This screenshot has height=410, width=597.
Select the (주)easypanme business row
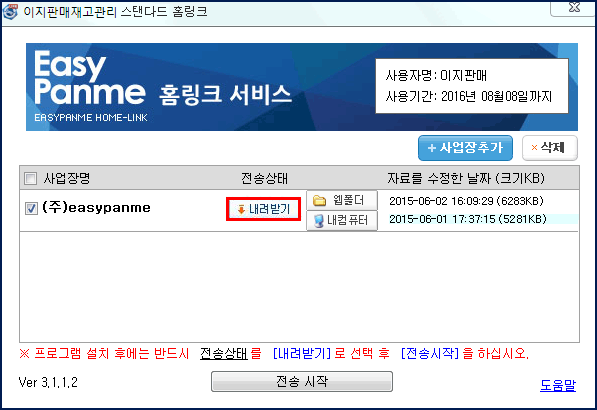(x=299, y=211)
